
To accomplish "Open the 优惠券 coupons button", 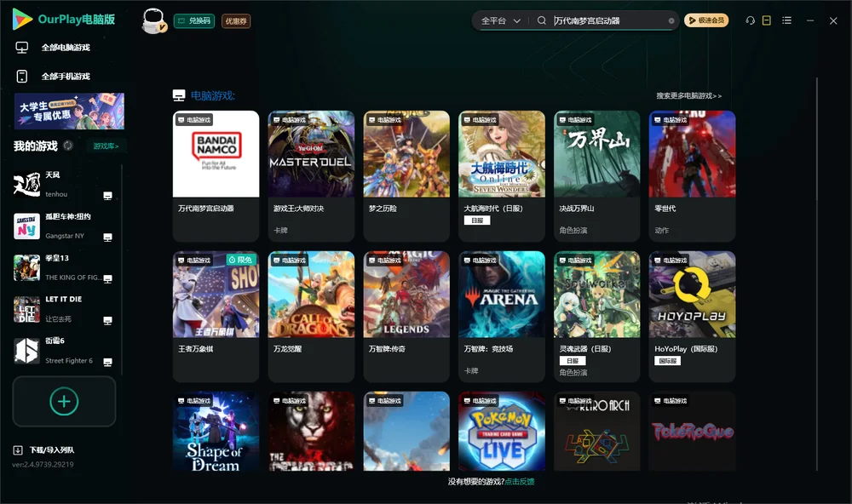I will [236, 21].
